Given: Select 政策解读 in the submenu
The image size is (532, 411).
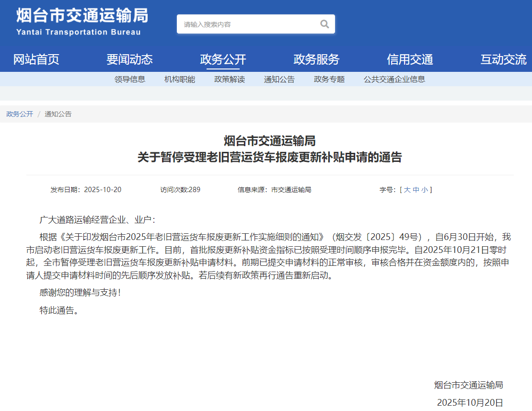Looking at the screenshot, I should [229, 79].
